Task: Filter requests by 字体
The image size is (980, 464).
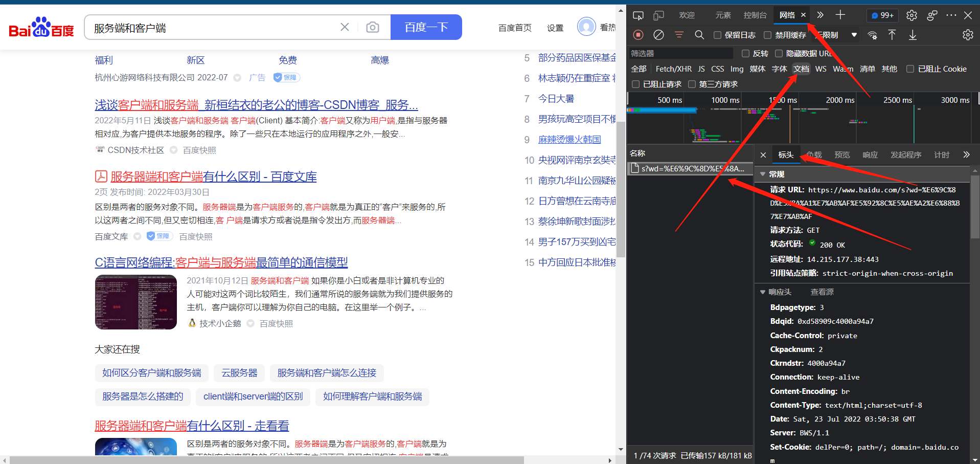Action: point(779,69)
